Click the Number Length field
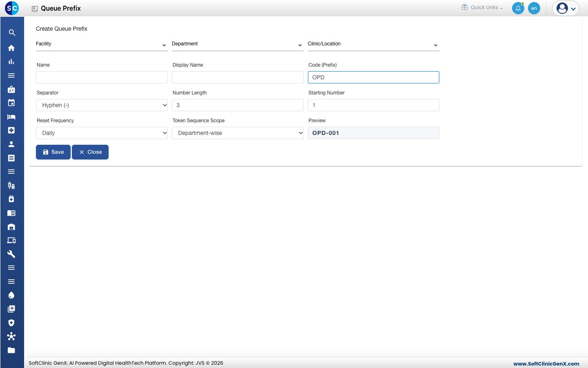 pyautogui.click(x=238, y=105)
